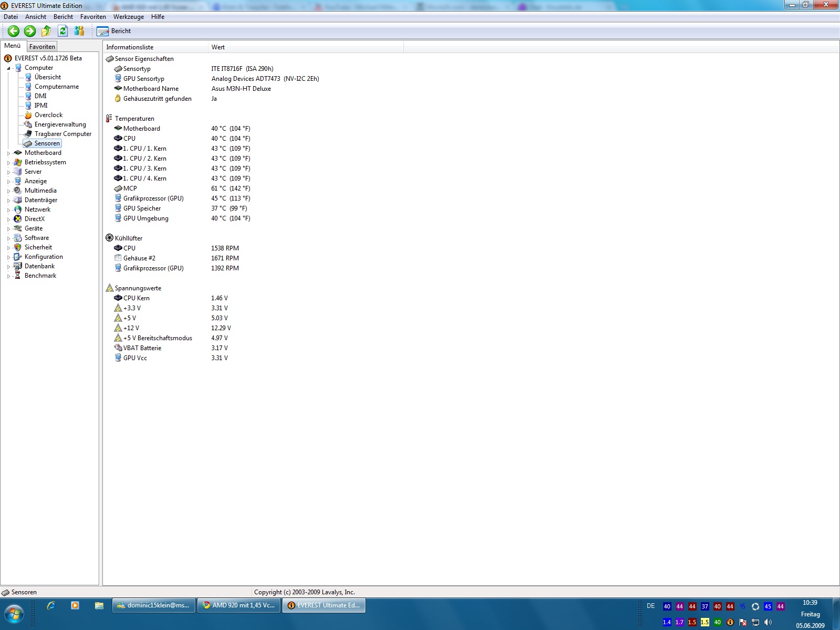Select Übersicht in the tree

[x=48, y=77]
